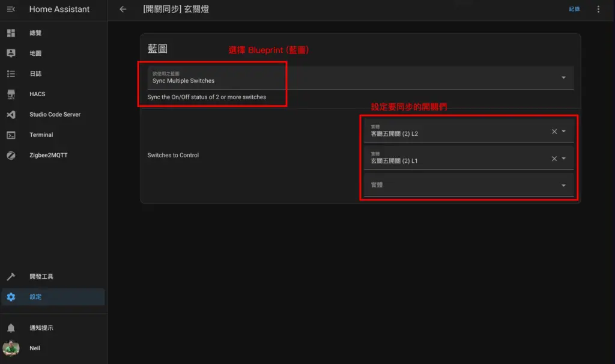
Task: Open the HACS sidebar panel
Action: coord(36,94)
